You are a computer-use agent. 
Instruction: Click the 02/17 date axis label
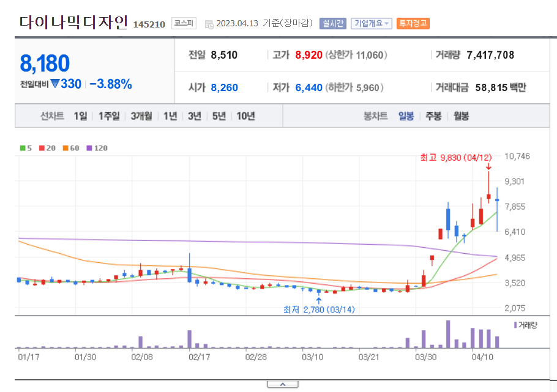(200, 357)
